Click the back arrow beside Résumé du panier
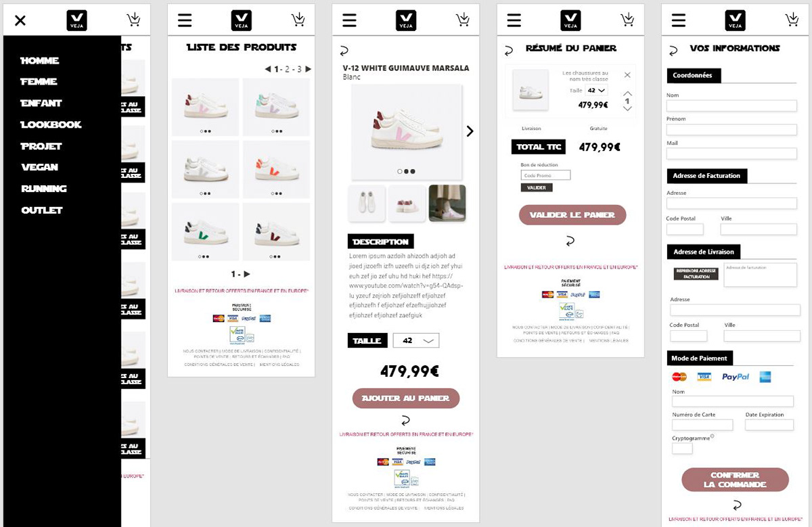Screen dimensions: 812x527 click(509, 51)
